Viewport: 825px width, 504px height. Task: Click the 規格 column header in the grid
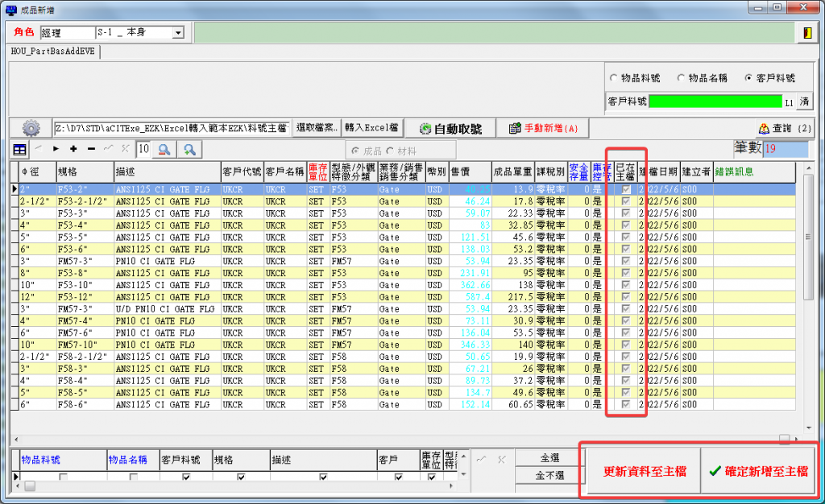point(85,172)
